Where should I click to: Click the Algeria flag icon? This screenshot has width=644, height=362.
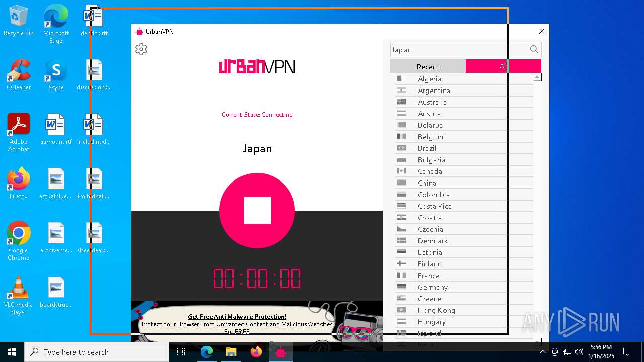pyautogui.click(x=401, y=79)
